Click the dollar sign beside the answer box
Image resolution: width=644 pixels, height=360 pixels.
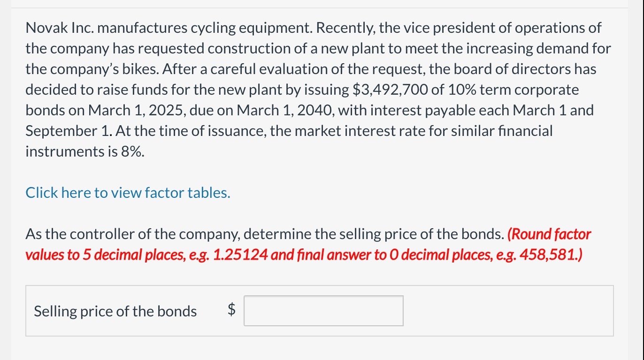coord(231,310)
